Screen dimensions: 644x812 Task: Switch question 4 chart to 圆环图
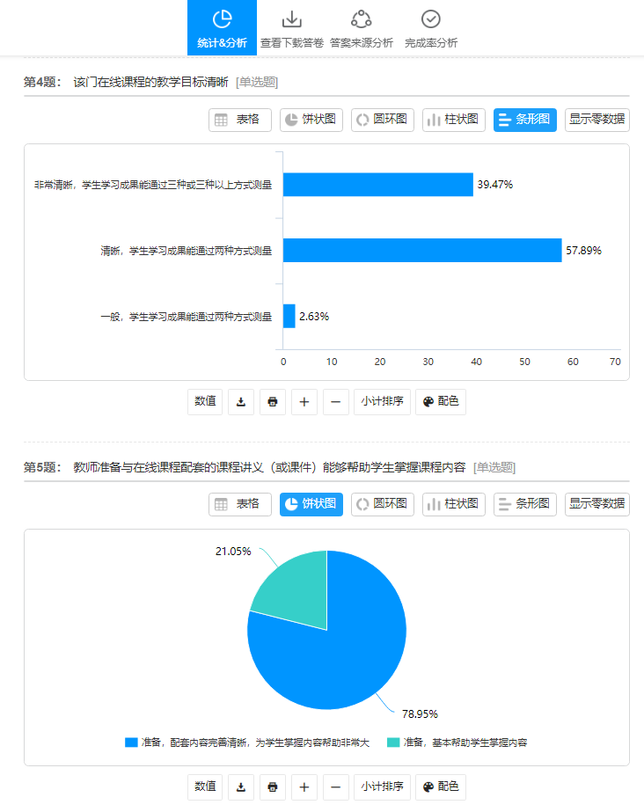point(382,120)
